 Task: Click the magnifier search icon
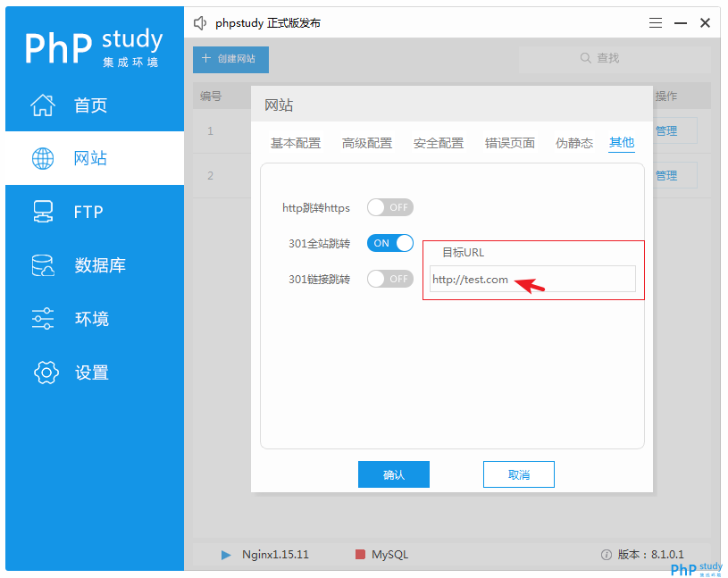(x=585, y=58)
